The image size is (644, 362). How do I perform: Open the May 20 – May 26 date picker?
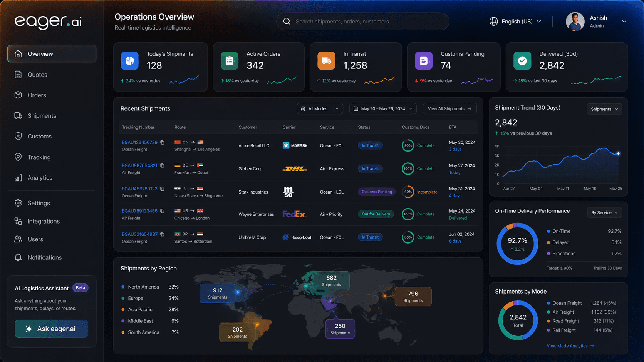(383, 109)
